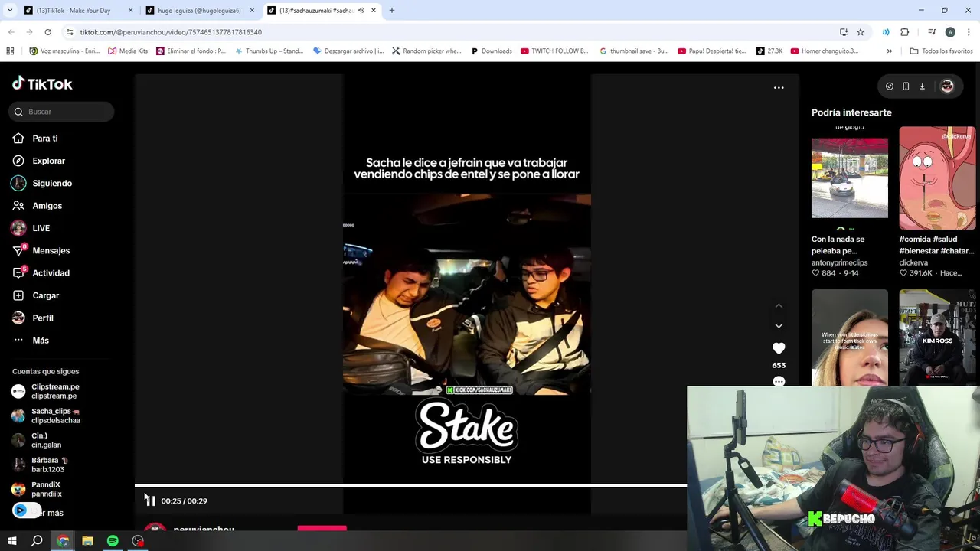The width and height of the screenshot is (980, 551).
Task: Open the KIMROSS suggested video thumbnail
Action: click(937, 337)
